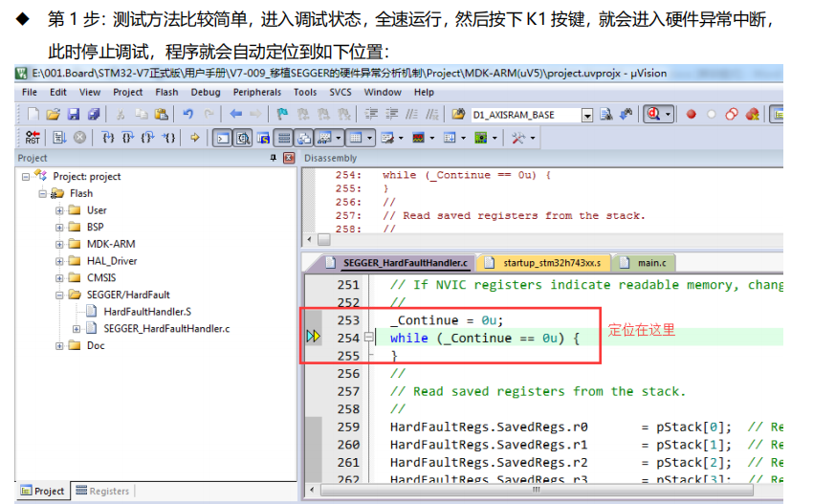This screenshot has width=813, height=504.
Task: Open the Debug menu
Action: click(x=205, y=92)
